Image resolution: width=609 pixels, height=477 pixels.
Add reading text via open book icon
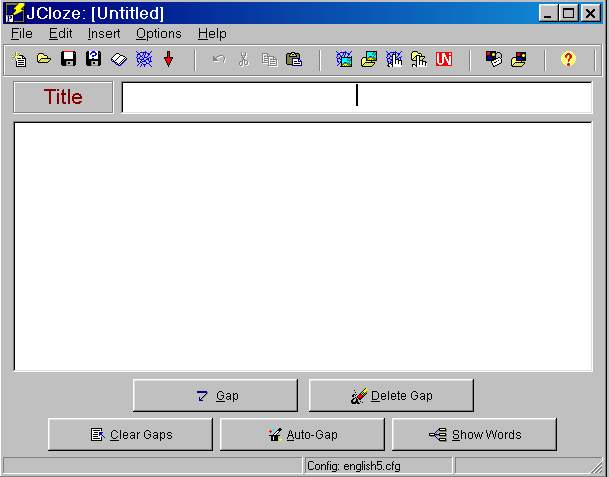(119, 59)
